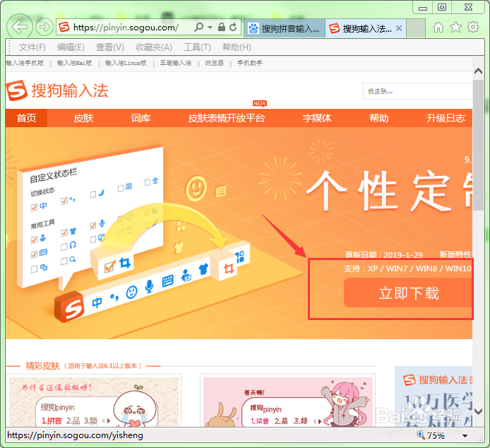Open a new blank tab
490x448 pixels.
pyautogui.click(x=416, y=28)
